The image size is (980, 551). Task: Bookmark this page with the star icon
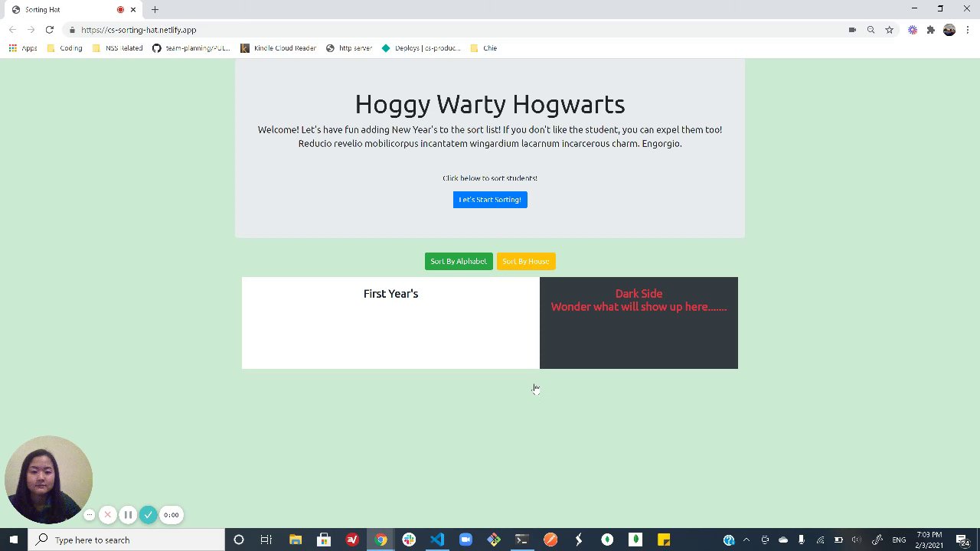tap(889, 30)
